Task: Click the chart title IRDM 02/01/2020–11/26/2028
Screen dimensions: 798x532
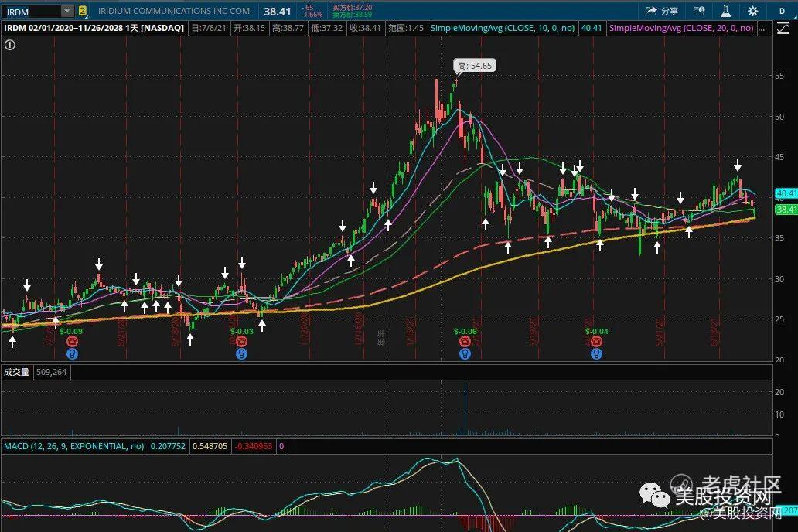Action: pyautogui.click(x=94, y=28)
